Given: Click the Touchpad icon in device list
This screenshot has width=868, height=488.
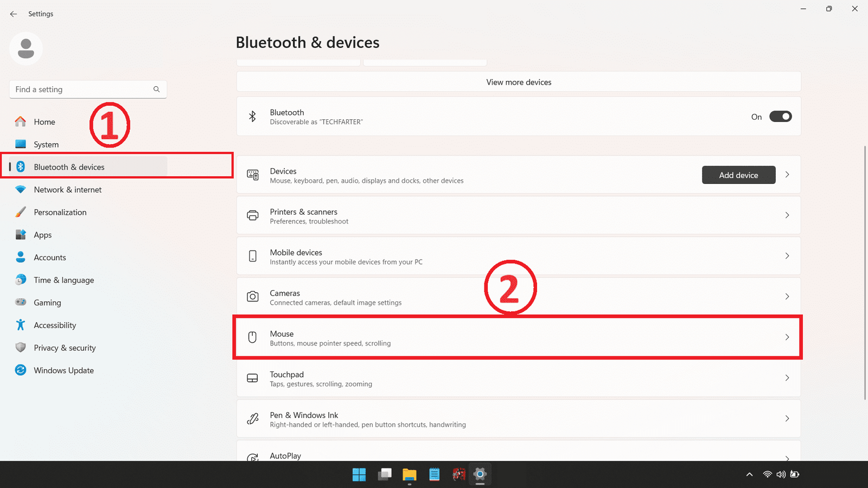Looking at the screenshot, I should [252, 378].
